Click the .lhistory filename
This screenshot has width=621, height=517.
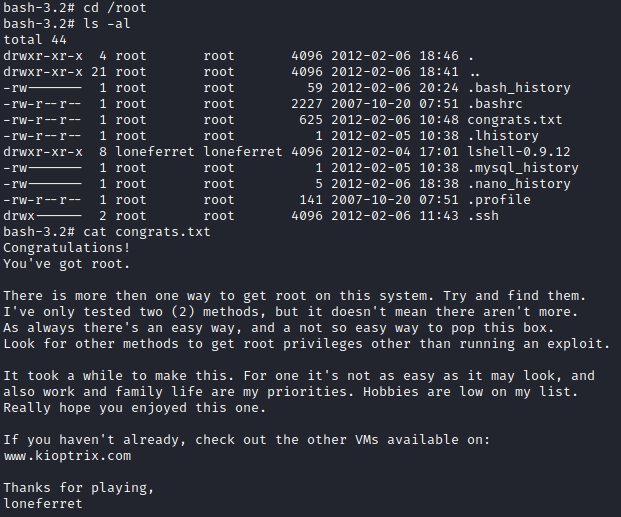tap(503, 136)
